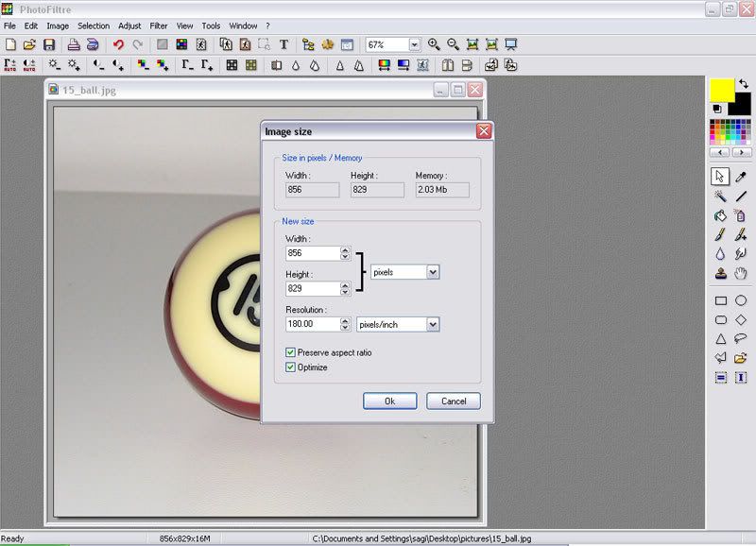Click the New size Width spinner arrows
Viewport: 756px width, 546px height.
pyautogui.click(x=345, y=253)
